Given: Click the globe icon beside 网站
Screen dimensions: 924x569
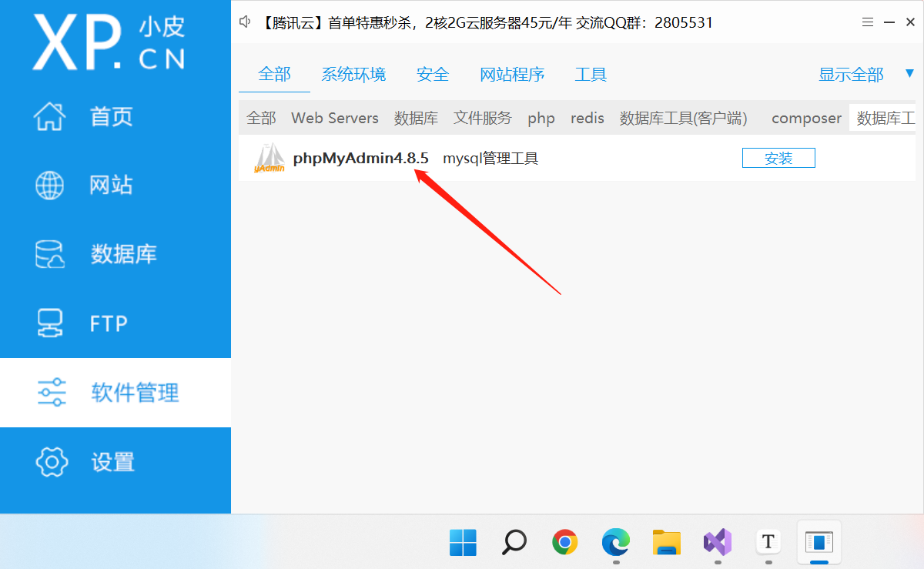Looking at the screenshot, I should (51, 186).
